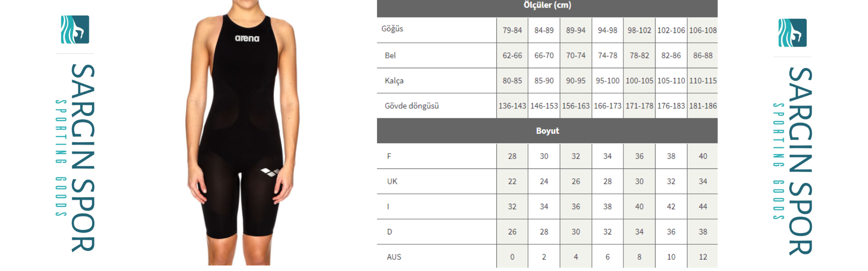
Task: Click the 79-84 Göğüs measurement cell
Action: [x=512, y=30]
